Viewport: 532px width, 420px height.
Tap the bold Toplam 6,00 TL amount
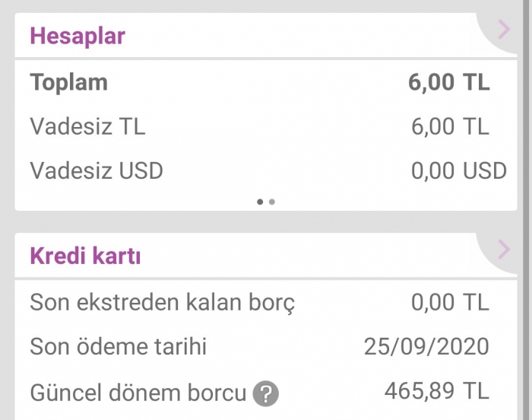(448, 83)
